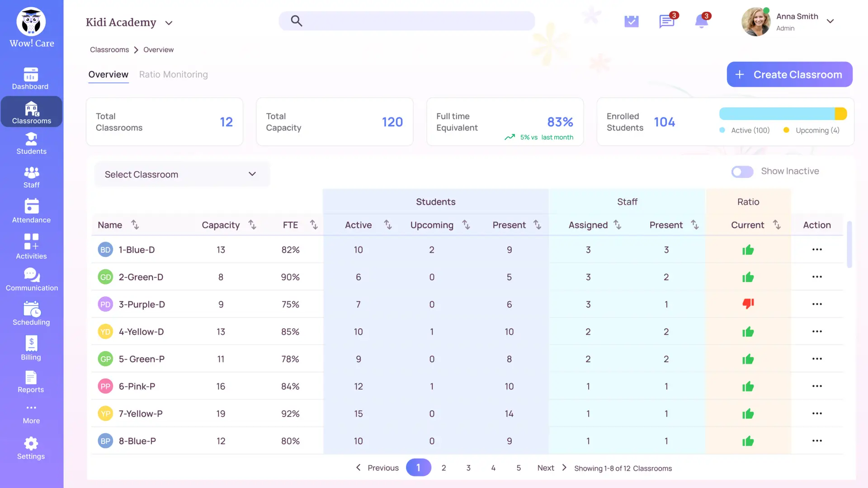This screenshot has width=868, height=488.
Task: Sort by Students Present column
Action: point(537,225)
